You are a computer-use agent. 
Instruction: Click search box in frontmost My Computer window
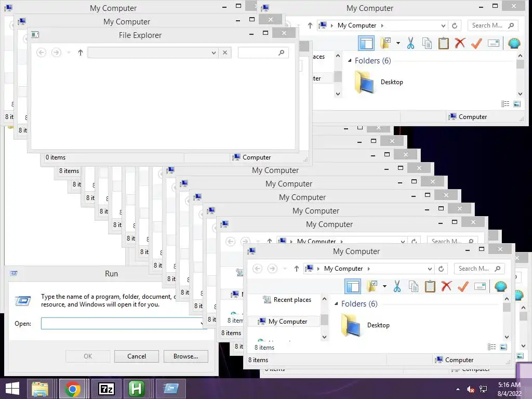tap(479, 269)
